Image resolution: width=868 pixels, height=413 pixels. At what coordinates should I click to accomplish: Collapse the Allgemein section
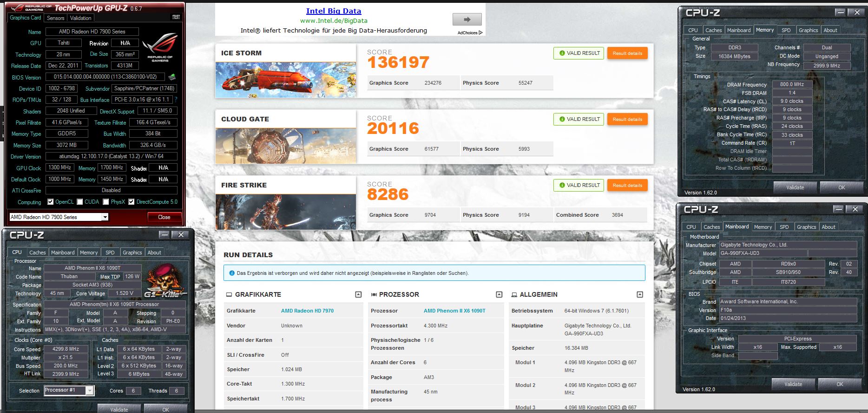click(640, 294)
